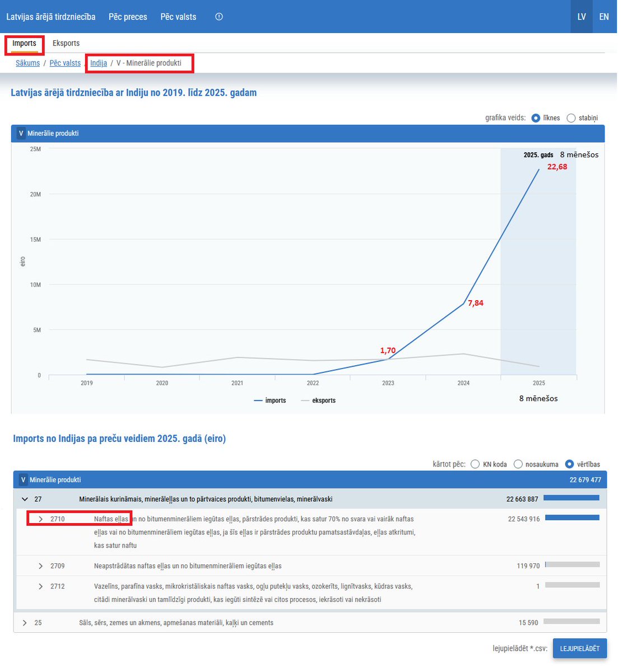Switch to the Eksports tab
Image resolution: width=628 pixels, height=672 pixels.
click(66, 43)
